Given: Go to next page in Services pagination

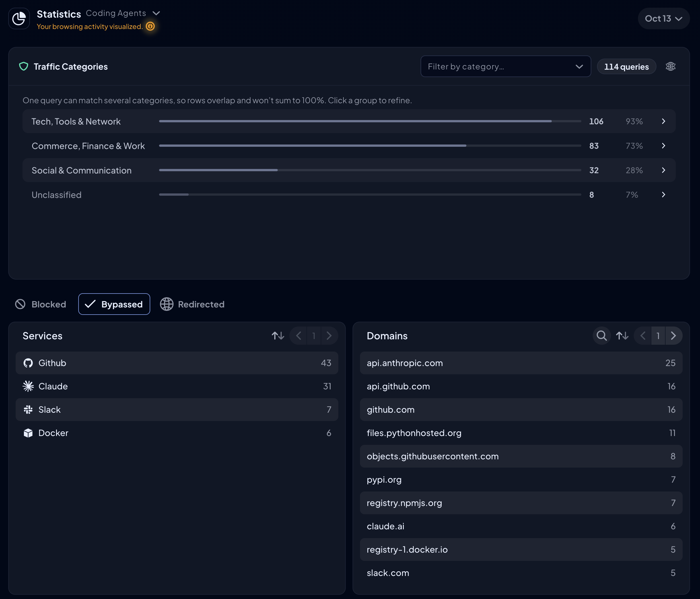Looking at the screenshot, I should (x=330, y=336).
